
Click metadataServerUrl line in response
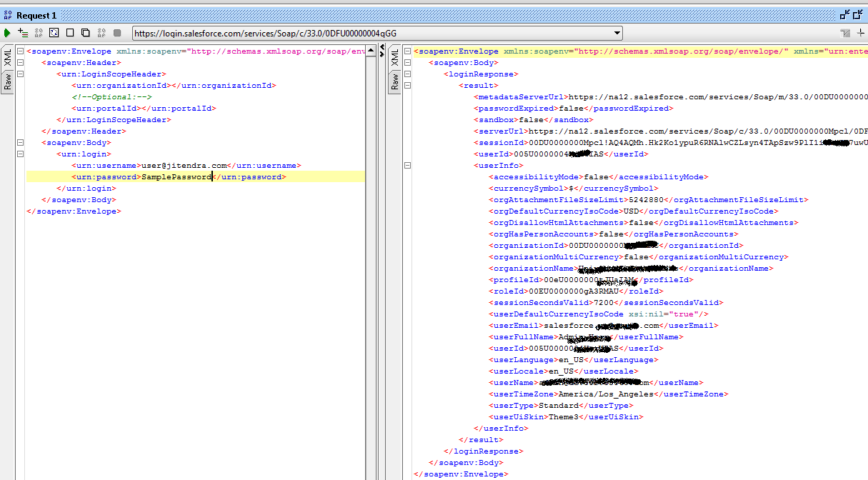[x=670, y=97]
